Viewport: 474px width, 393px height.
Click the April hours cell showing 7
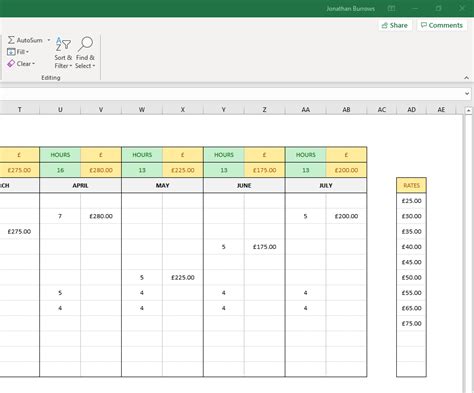[60, 216]
